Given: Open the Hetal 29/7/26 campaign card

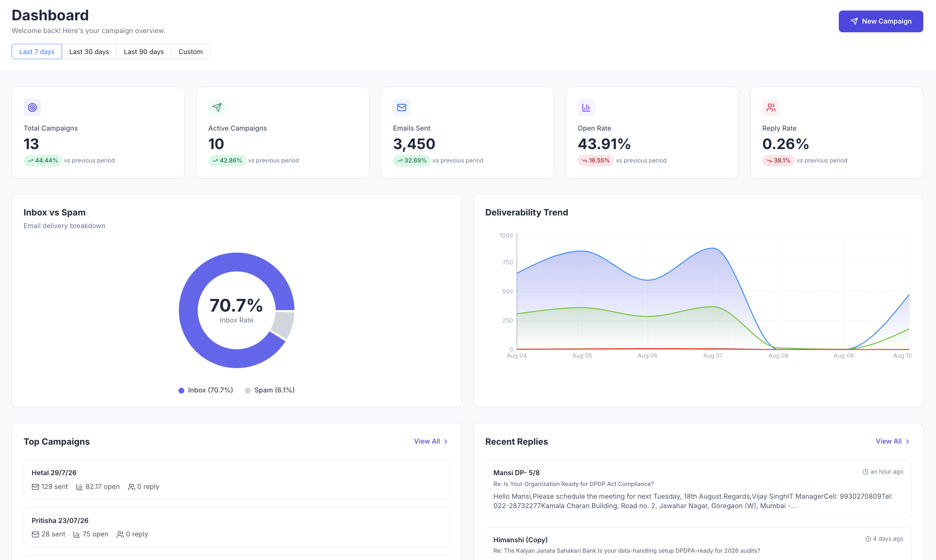Looking at the screenshot, I should pos(237,479).
